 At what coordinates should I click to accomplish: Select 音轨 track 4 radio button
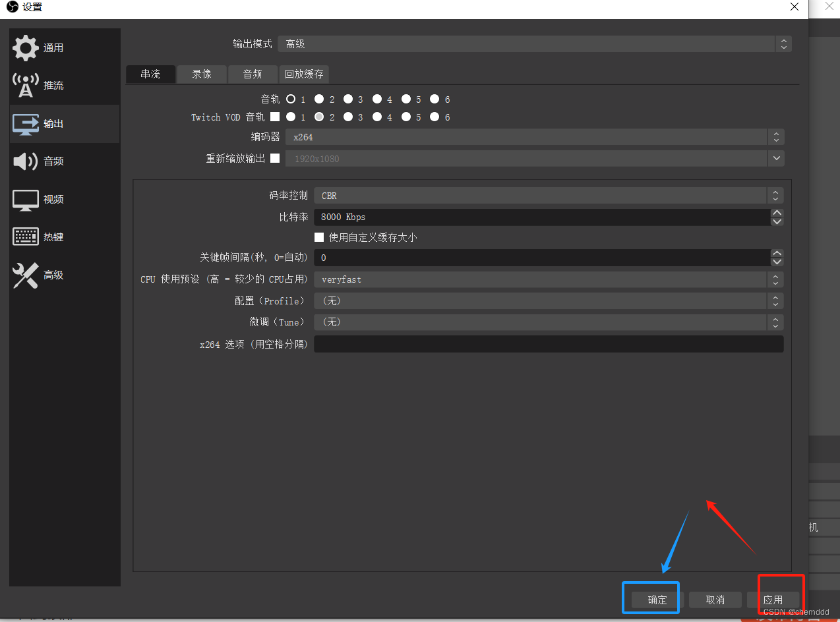coord(377,99)
